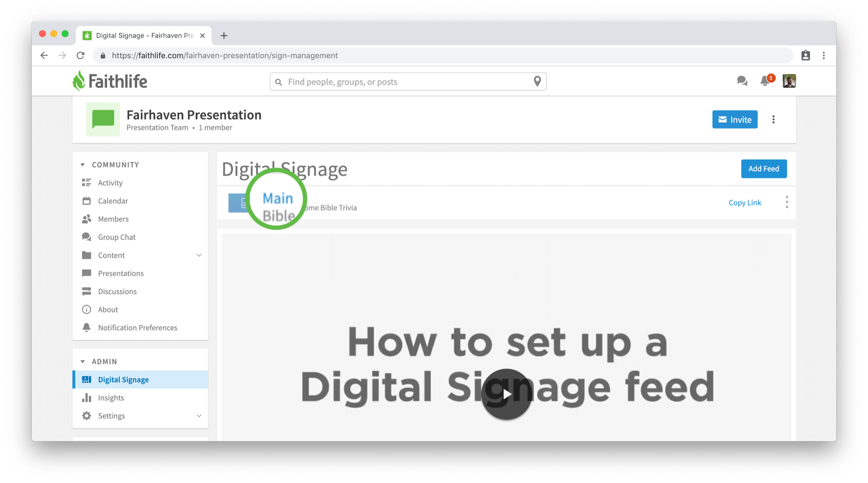Image resolution: width=868 pixels, height=483 pixels.
Task: Go to Insights admin page
Action: click(x=111, y=398)
